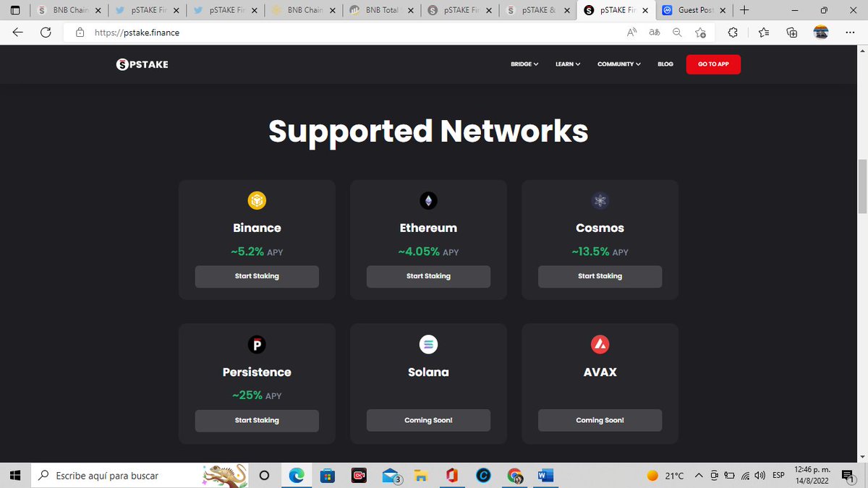Screen dimensions: 868x488
Task: Start staking on the Cosmos card
Action: 600,276
